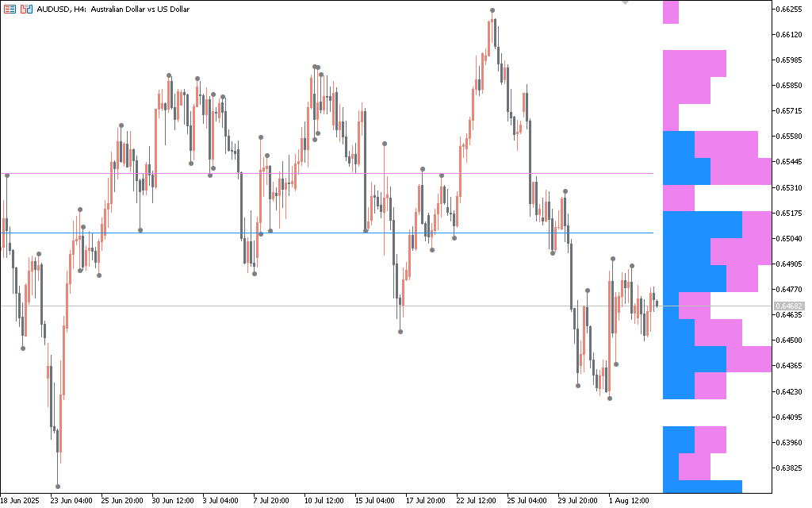Click the last candlestick on the chart

tap(657, 303)
